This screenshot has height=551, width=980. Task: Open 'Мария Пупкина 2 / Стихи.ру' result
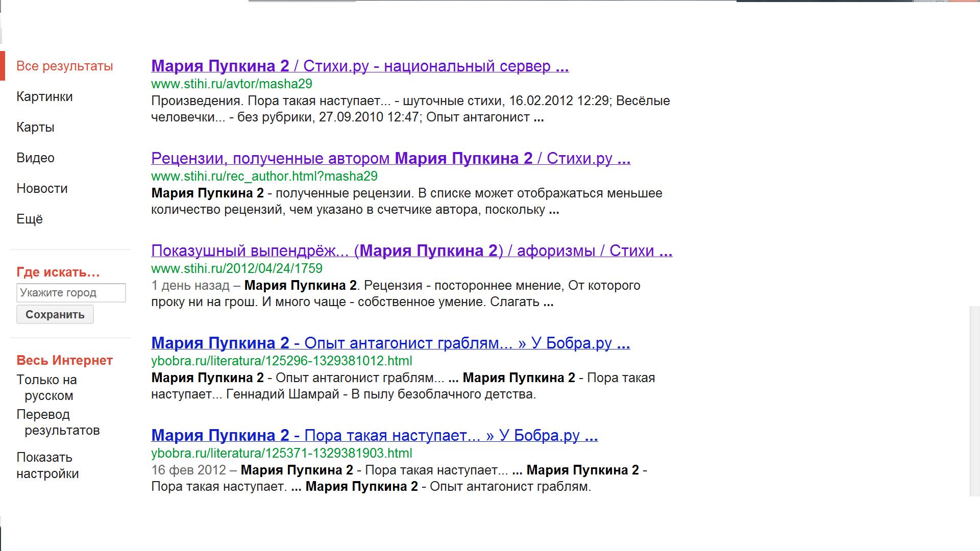pos(360,66)
